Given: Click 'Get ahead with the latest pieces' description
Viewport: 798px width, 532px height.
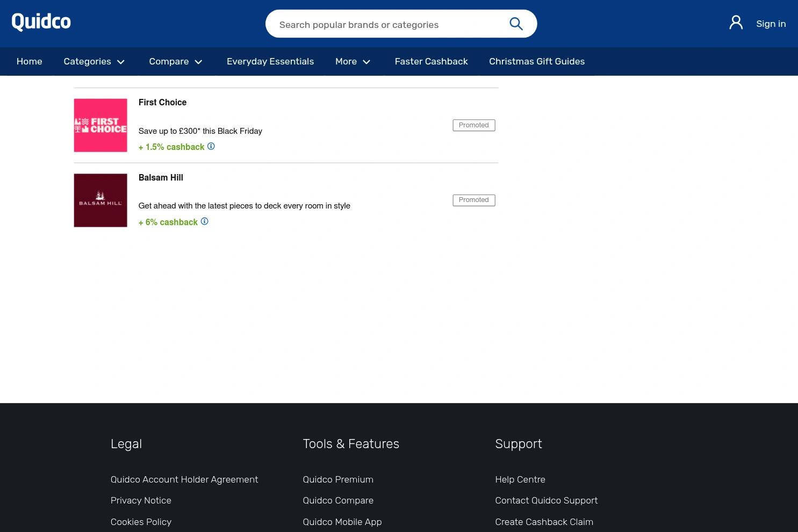Looking at the screenshot, I should pyautogui.click(x=245, y=206).
